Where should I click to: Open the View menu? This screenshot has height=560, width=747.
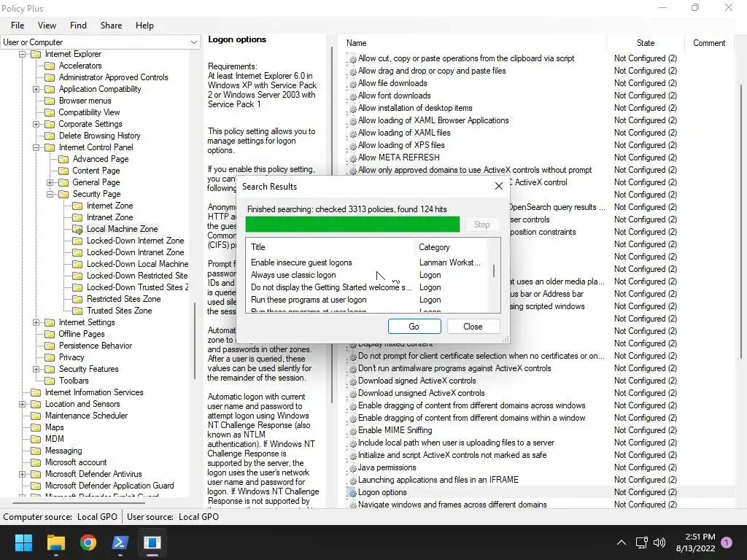(47, 26)
